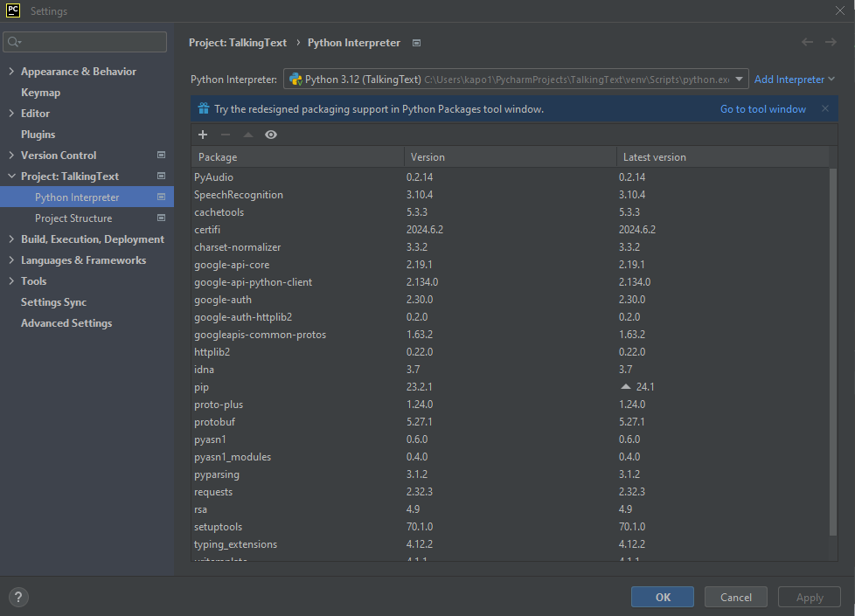Expand Appearance & Behavior section
The height and width of the screenshot is (616, 855).
pos(11,71)
